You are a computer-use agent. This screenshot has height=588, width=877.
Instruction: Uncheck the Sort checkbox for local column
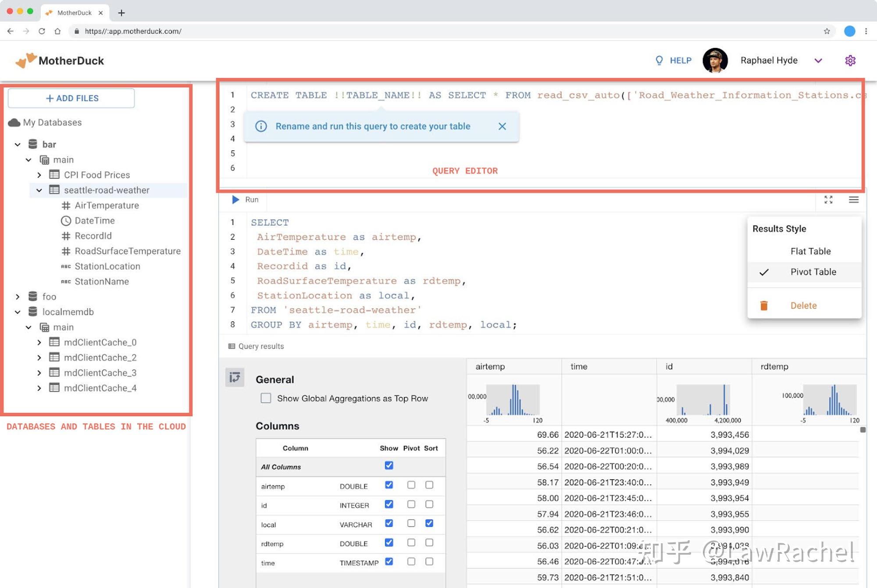tap(429, 523)
